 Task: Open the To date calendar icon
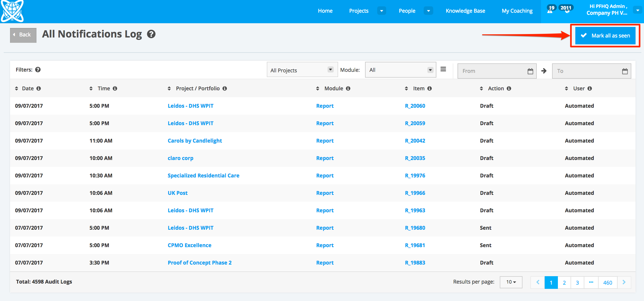click(625, 71)
